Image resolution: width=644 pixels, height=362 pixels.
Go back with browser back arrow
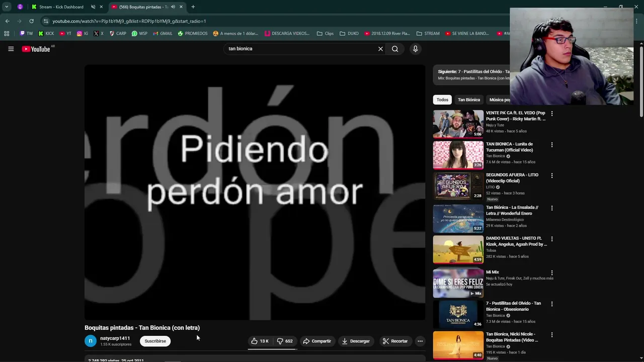click(x=7, y=21)
